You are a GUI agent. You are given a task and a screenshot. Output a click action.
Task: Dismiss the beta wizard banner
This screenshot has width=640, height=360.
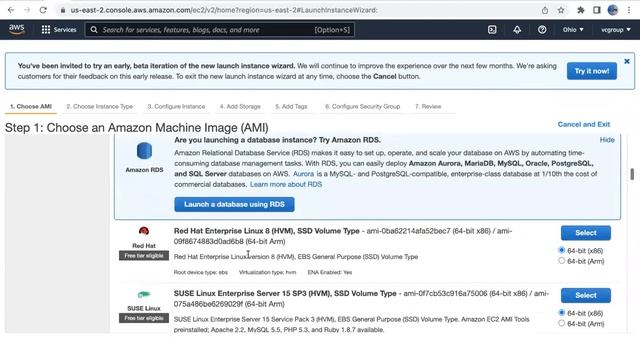tap(627, 61)
